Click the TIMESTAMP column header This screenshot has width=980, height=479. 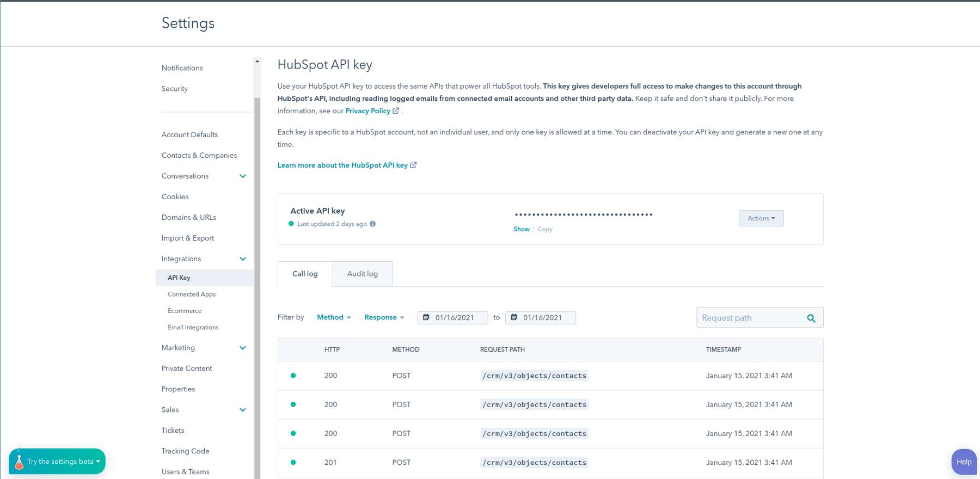[x=724, y=349]
